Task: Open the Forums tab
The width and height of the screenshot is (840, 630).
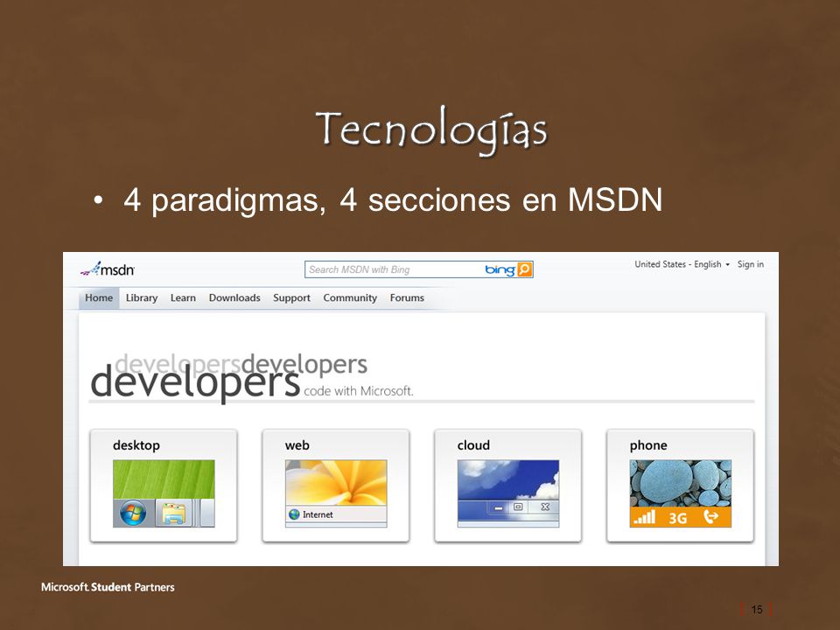Action: point(407,297)
